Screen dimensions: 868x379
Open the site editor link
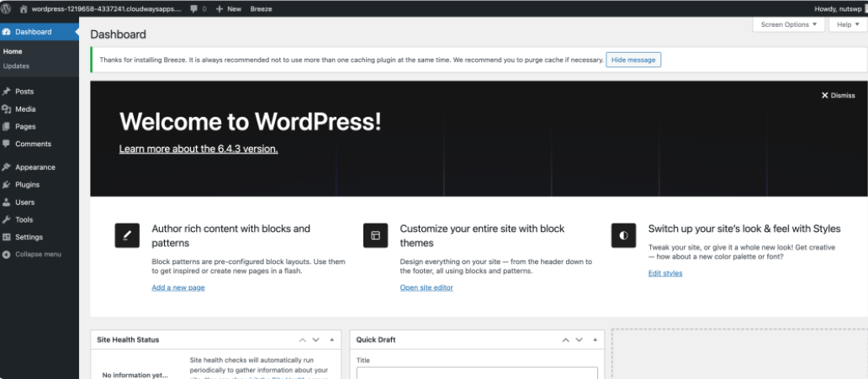426,287
